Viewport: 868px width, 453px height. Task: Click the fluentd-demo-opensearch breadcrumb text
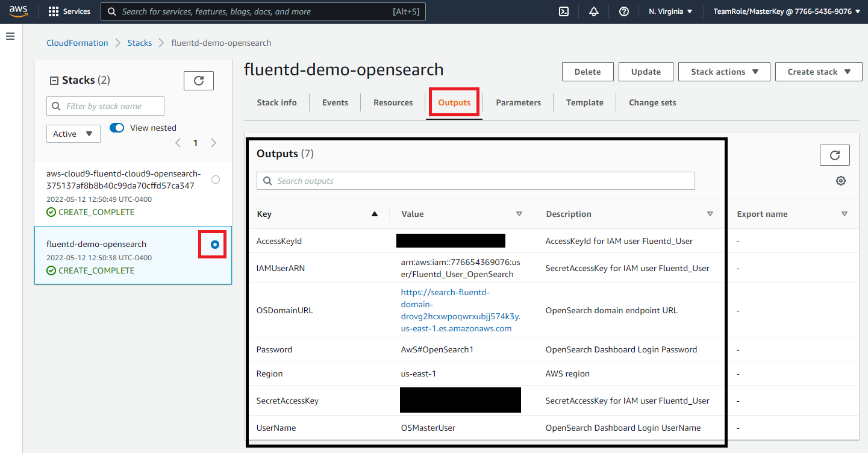tap(221, 43)
